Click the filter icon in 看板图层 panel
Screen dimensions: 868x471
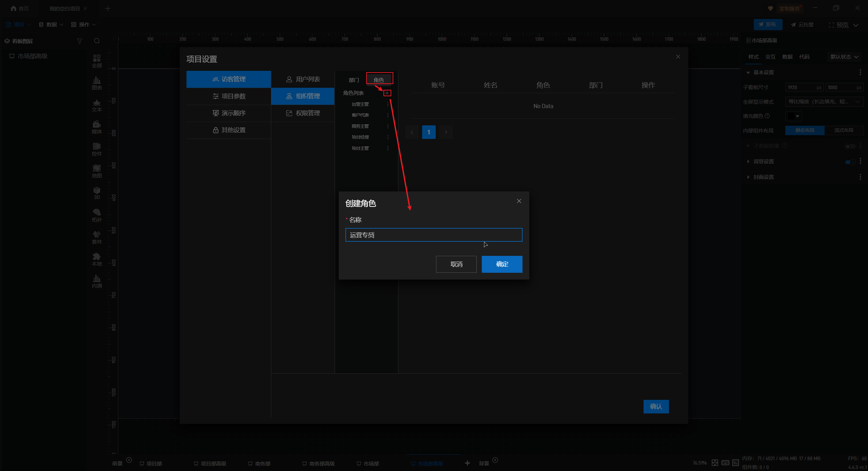click(x=80, y=41)
